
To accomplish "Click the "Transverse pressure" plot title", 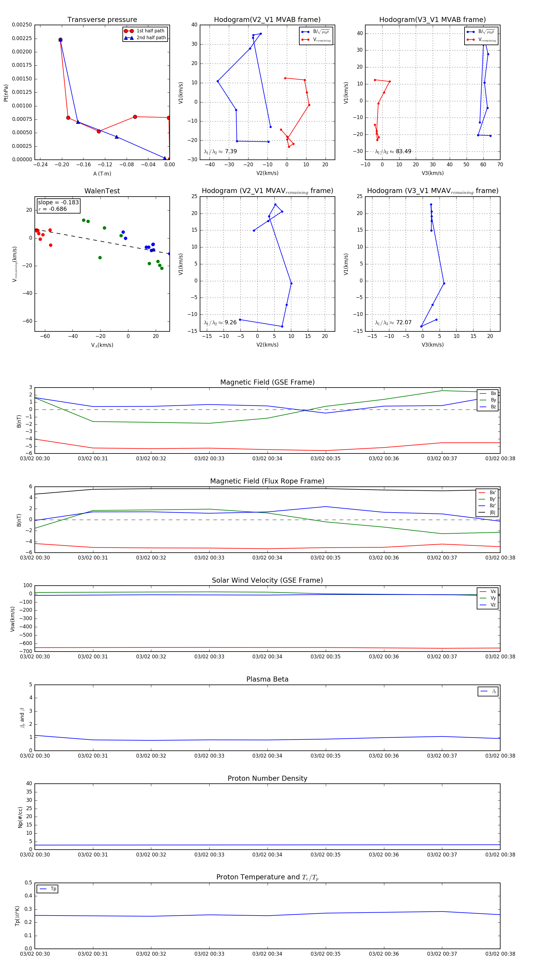I will pos(102,20).
